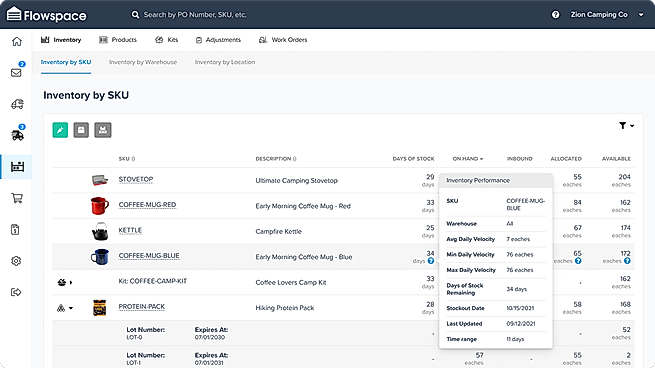
Task: Open the Work Orders tab
Action: click(x=283, y=40)
